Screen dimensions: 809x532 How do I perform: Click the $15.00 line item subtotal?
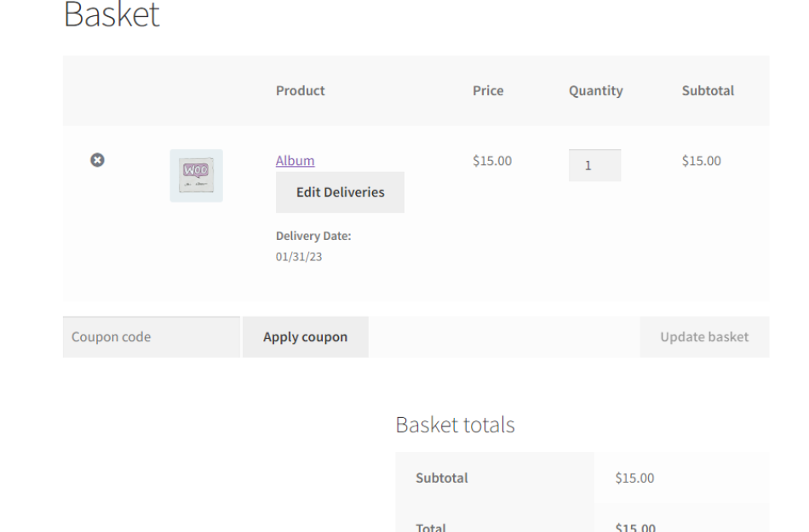[700, 161]
